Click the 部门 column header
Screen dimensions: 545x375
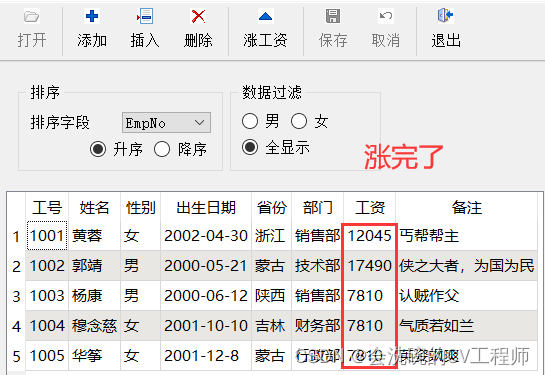pos(318,207)
